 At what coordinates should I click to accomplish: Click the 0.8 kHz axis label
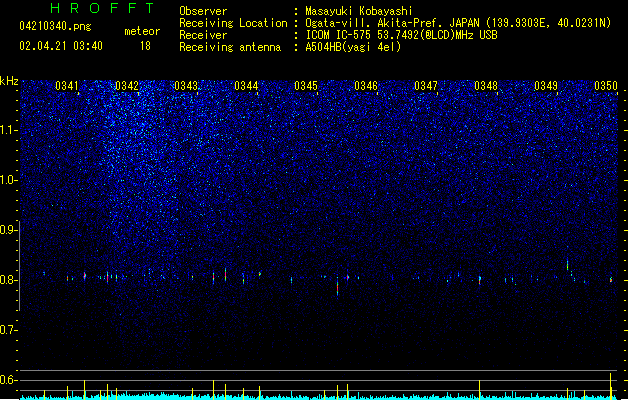[x=8, y=280]
